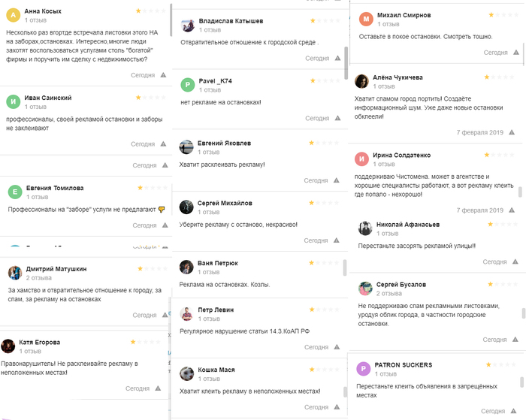This screenshot has height=420, width=526.
Task: Click the warning flag under Евгений Яковлев's review
Action: point(336,180)
